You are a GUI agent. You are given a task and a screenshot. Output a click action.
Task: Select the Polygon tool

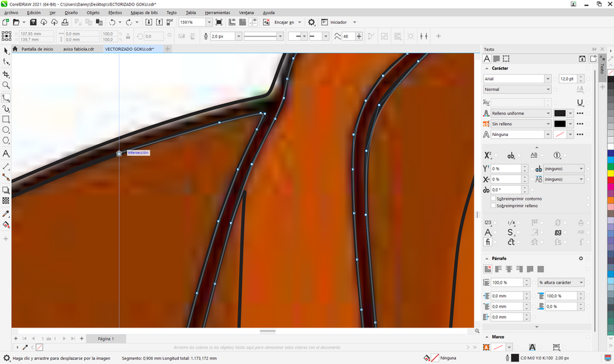point(6,141)
